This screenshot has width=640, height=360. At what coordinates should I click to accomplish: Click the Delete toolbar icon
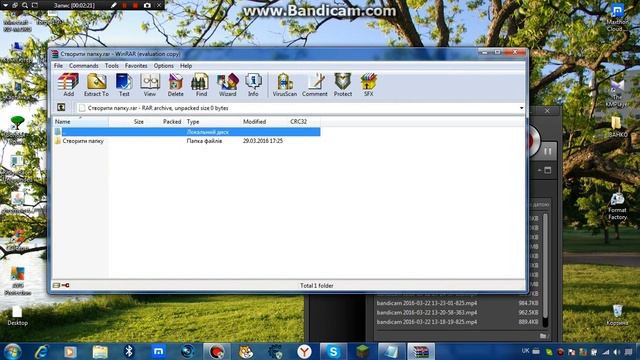(x=176, y=85)
